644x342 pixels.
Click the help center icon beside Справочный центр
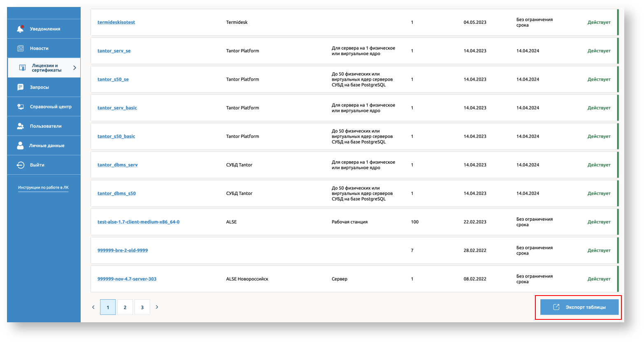[x=20, y=106]
